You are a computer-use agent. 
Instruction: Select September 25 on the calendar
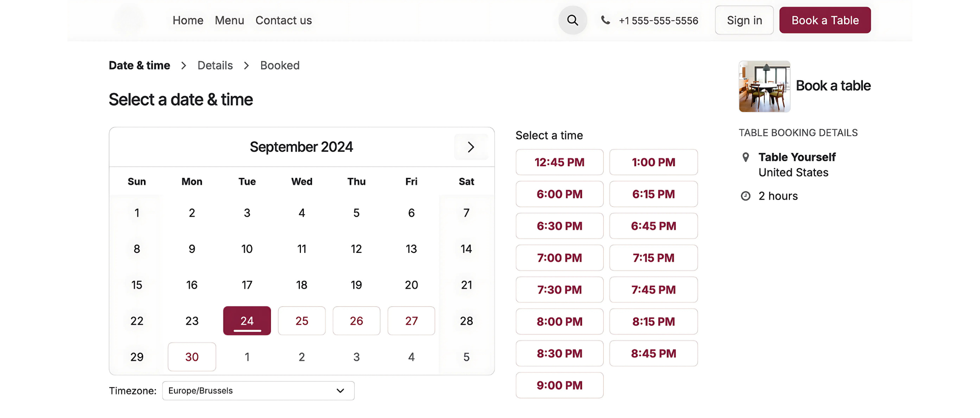tap(302, 321)
